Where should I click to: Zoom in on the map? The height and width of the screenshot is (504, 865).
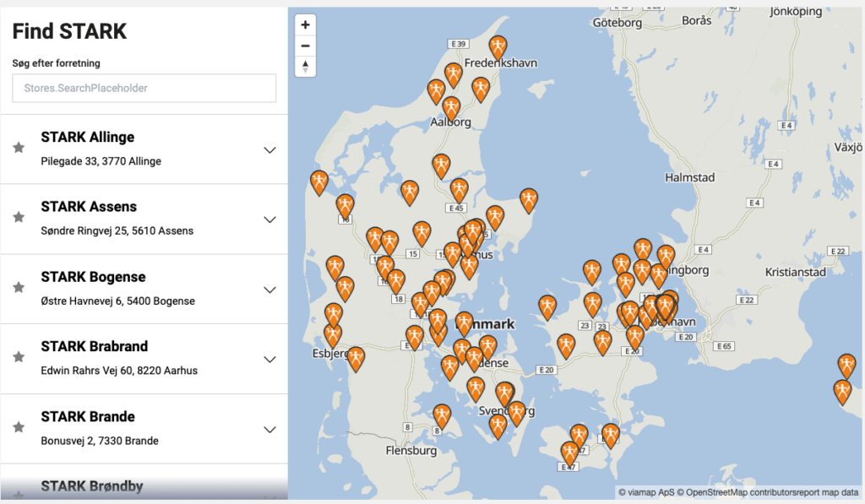pos(305,24)
